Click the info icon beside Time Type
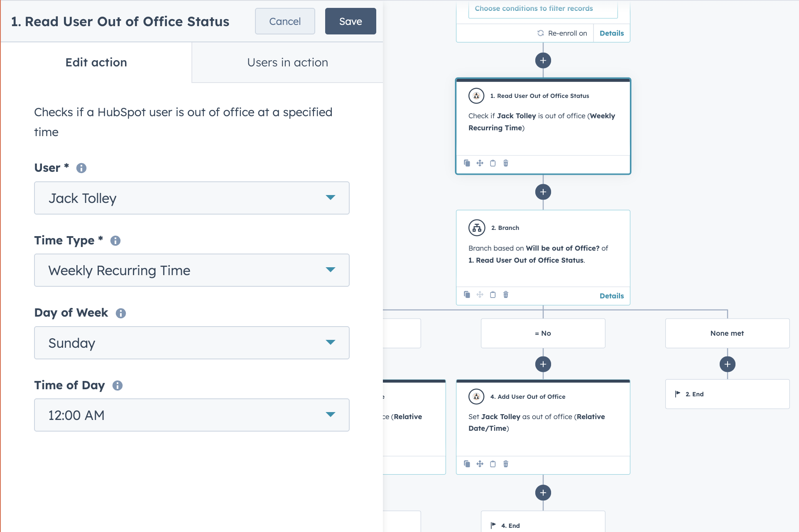Image resolution: width=799 pixels, height=532 pixels. click(115, 241)
